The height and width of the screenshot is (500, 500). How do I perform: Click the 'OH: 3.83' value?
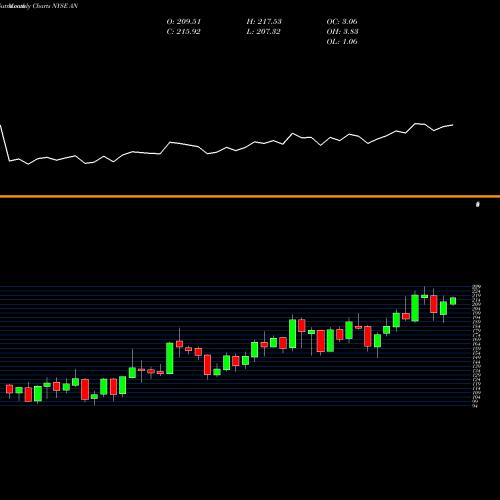tap(342, 32)
